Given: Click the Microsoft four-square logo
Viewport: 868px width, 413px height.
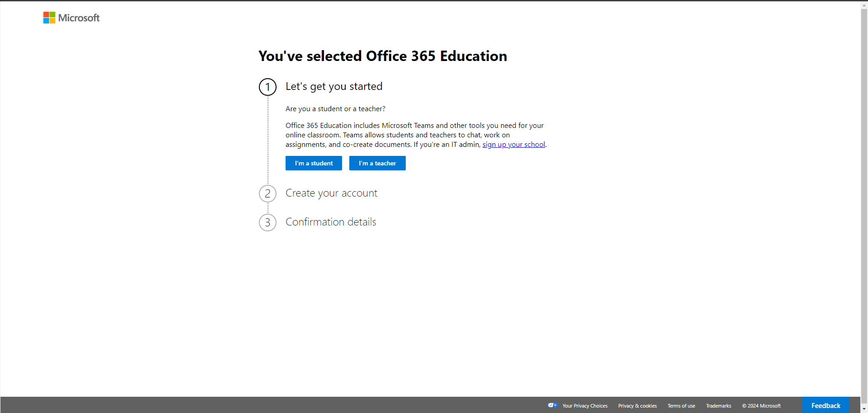Looking at the screenshot, I should point(49,18).
